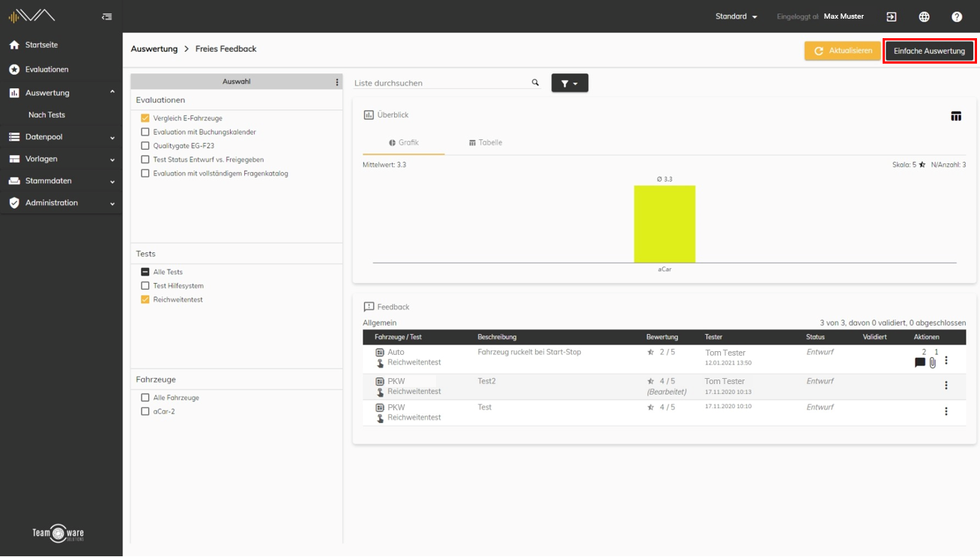980x557 pixels.
Task: Check the aCar-2 vehicle checkbox
Action: coord(145,412)
